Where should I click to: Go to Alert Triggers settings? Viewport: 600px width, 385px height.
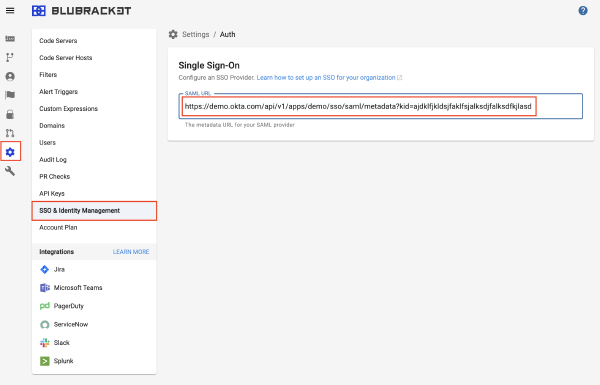click(59, 91)
